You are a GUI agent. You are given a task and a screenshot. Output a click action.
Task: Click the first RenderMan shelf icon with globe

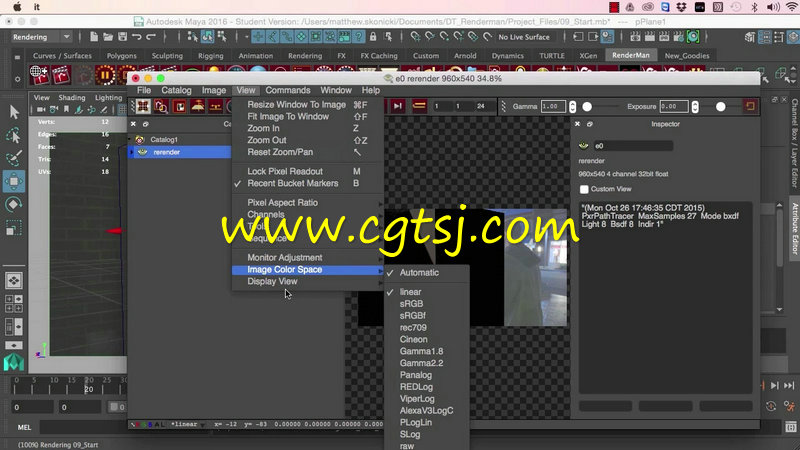coord(39,75)
